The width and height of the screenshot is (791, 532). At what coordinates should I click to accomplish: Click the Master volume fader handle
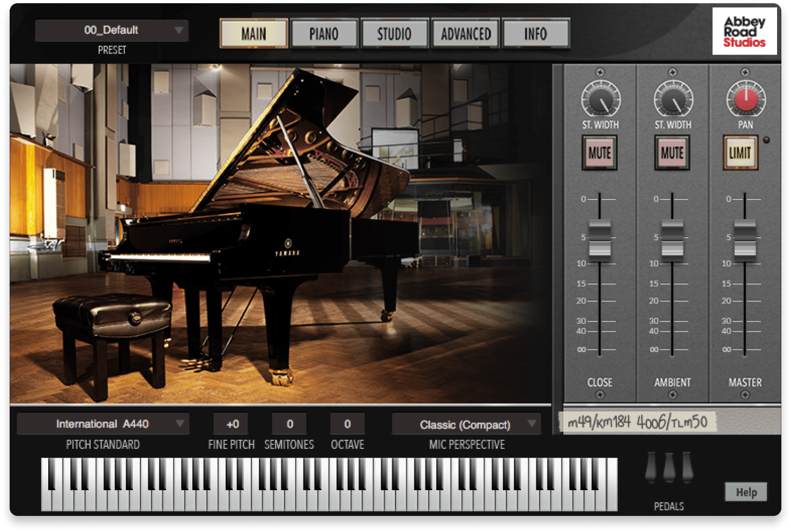pyautogui.click(x=745, y=238)
